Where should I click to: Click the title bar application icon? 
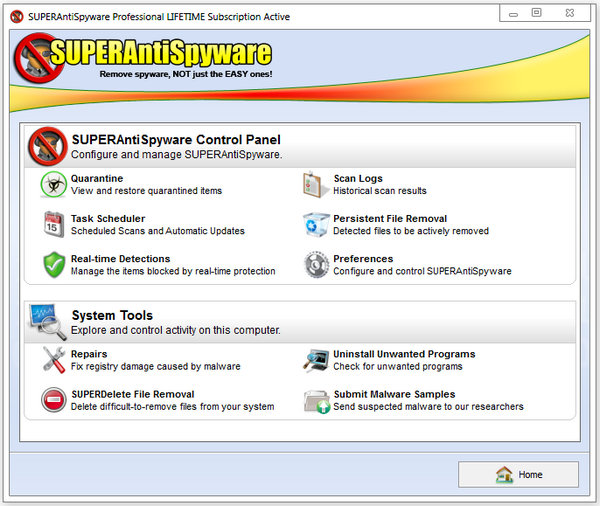click(15, 13)
